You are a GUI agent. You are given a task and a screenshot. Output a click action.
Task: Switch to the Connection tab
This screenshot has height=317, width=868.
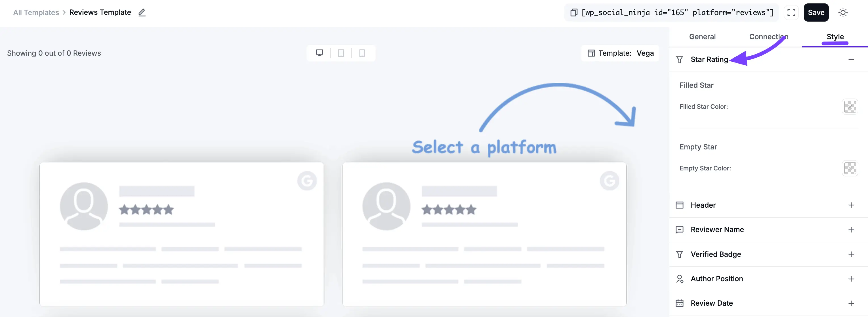769,37
